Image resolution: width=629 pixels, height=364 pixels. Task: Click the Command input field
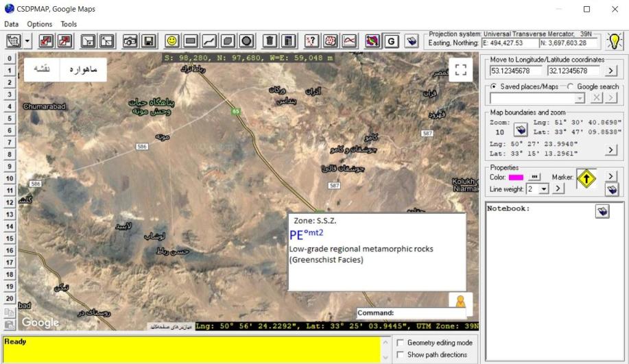411,313
